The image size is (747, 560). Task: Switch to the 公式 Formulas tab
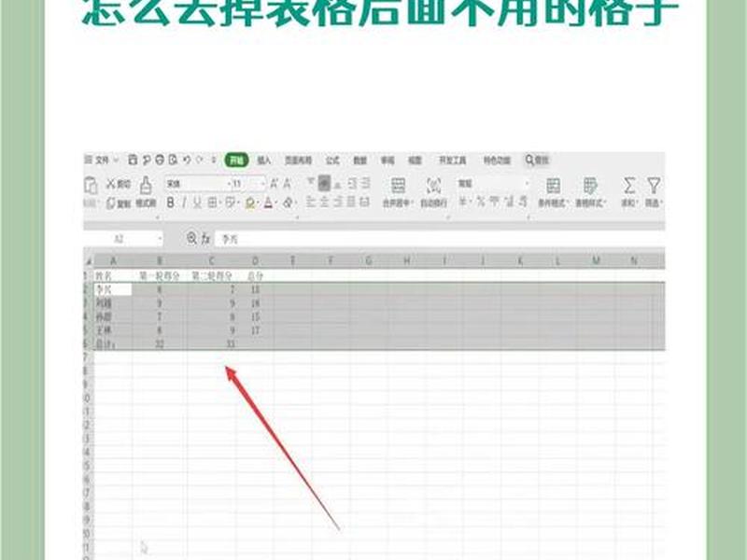pos(332,161)
